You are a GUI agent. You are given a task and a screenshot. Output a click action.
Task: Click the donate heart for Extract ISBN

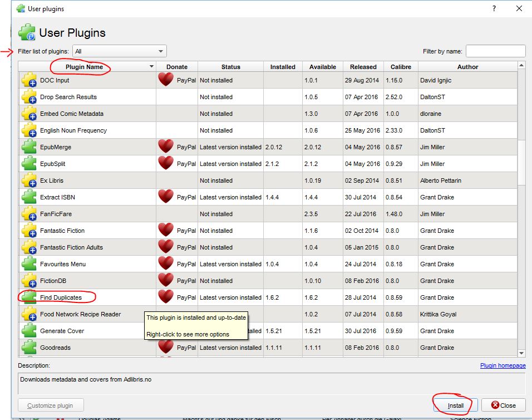tap(166, 196)
